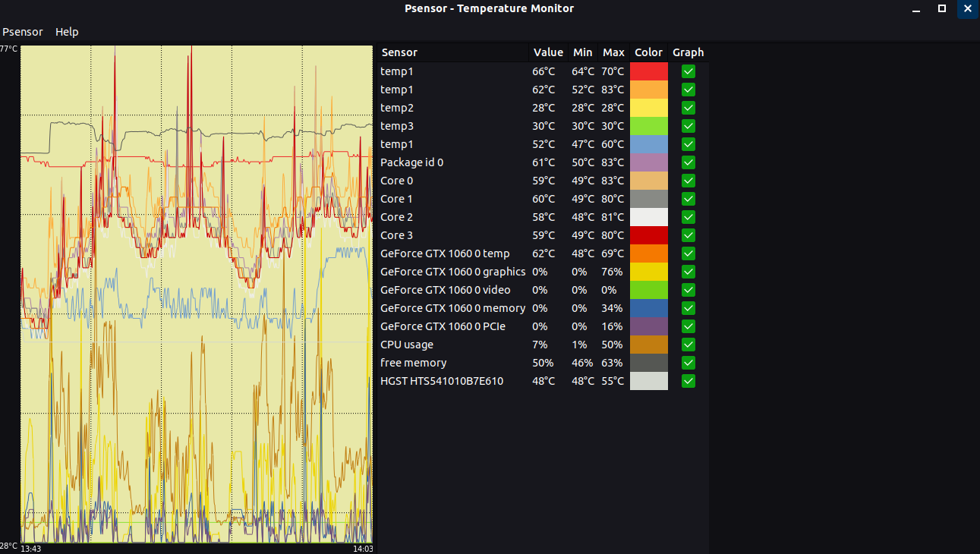
Task: Change the color swatch for Core 3
Action: pyautogui.click(x=649, y=235)
